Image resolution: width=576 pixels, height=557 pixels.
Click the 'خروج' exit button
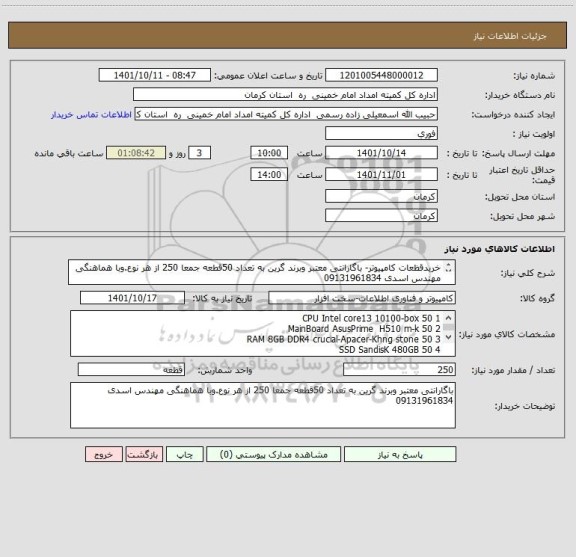pyautogui.click(x=104, y=454)
